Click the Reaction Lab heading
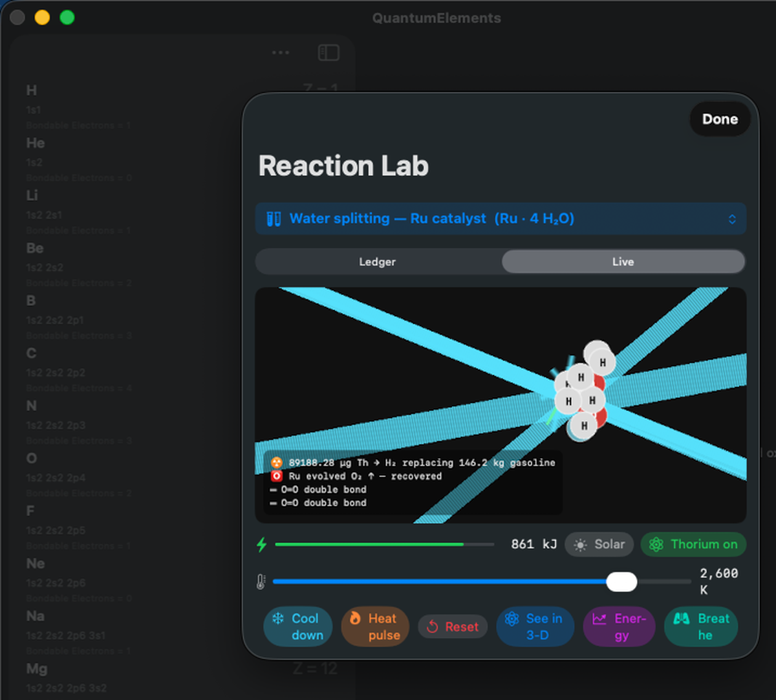This screenshot has width=776, height=700. click(343, 166)
